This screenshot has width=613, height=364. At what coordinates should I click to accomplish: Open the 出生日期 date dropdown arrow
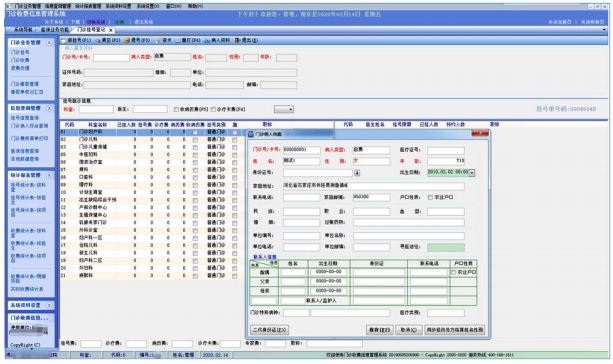tap(472, 172)
